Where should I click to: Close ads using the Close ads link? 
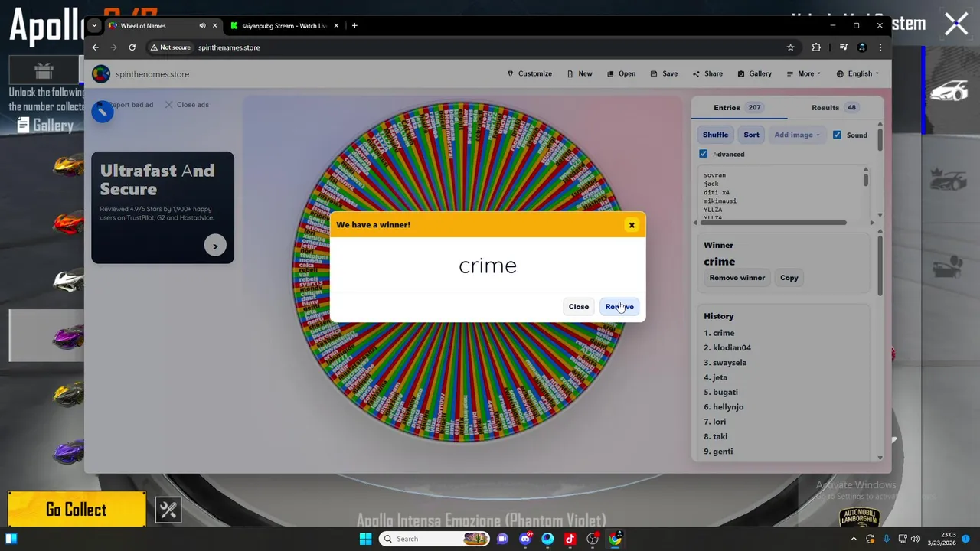click(x=187, y=105)
